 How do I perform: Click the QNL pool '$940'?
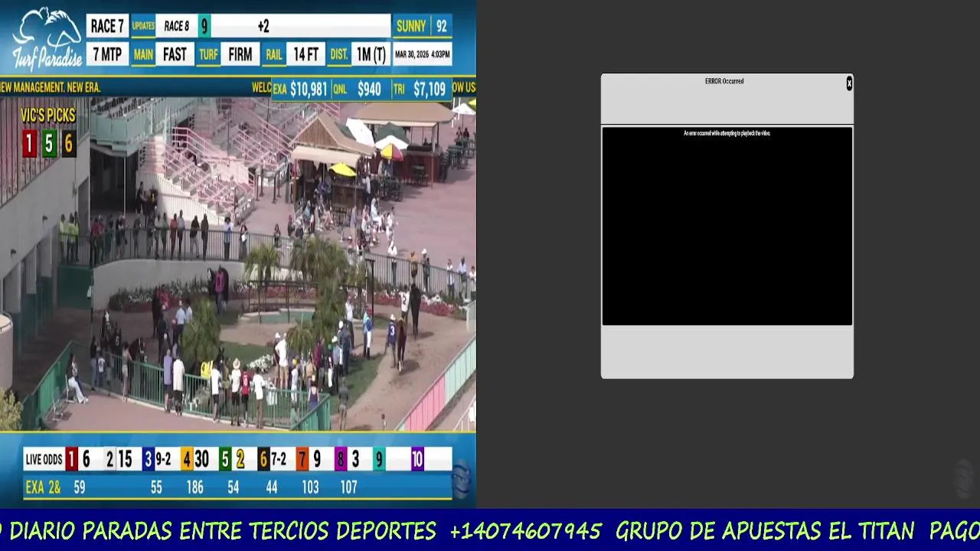(x=369, y=90)
